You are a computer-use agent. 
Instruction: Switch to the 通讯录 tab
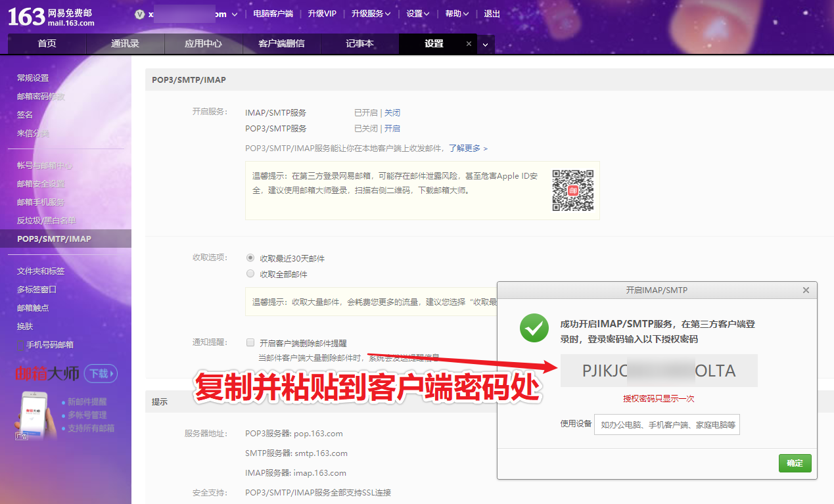(125, 44)
